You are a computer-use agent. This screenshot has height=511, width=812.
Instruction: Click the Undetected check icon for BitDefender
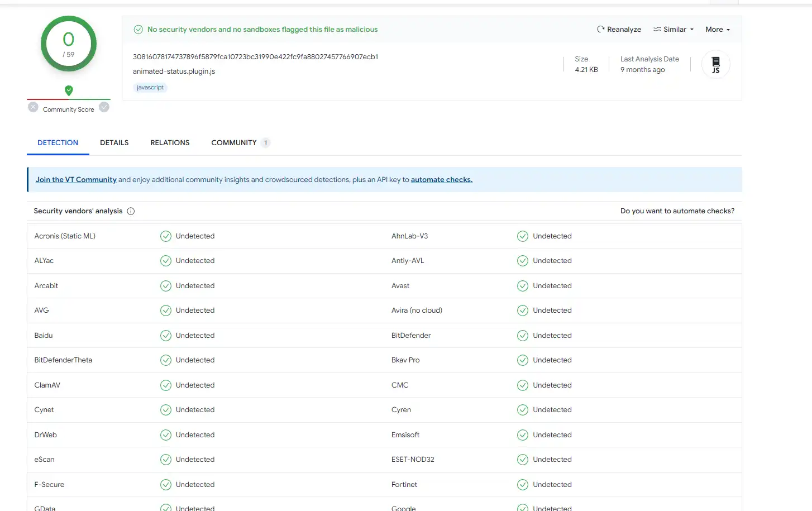523,336
